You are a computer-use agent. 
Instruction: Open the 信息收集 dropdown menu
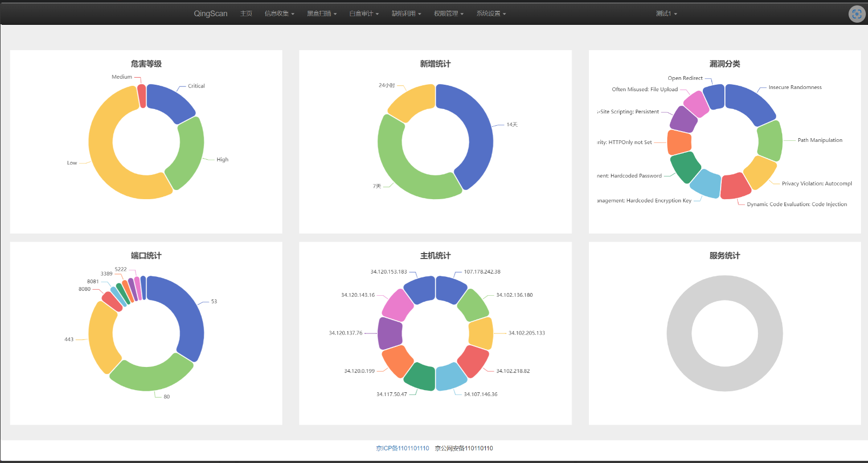pos(279,13)
